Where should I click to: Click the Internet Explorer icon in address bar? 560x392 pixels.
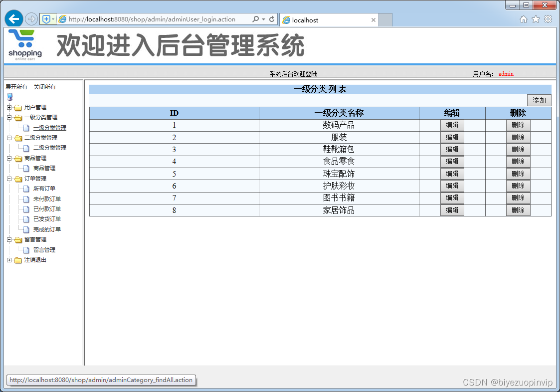62,19
